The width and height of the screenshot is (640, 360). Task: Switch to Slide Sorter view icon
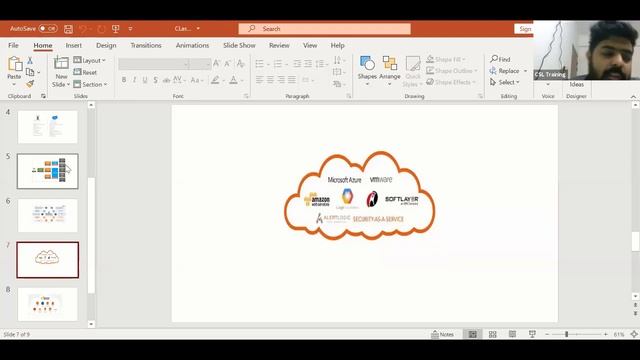point(493,334)
